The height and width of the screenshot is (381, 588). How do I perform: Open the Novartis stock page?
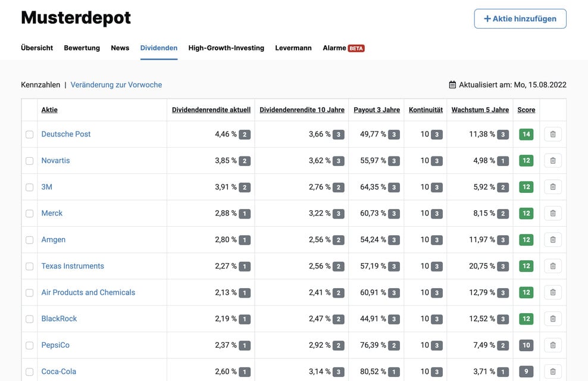pyautogui.click(x=55, y=161)
